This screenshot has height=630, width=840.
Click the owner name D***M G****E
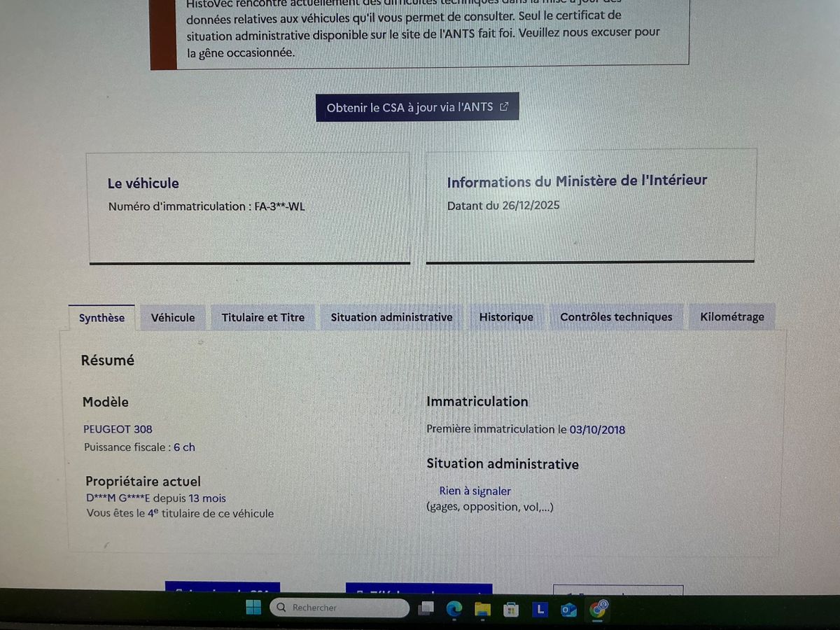117,498
